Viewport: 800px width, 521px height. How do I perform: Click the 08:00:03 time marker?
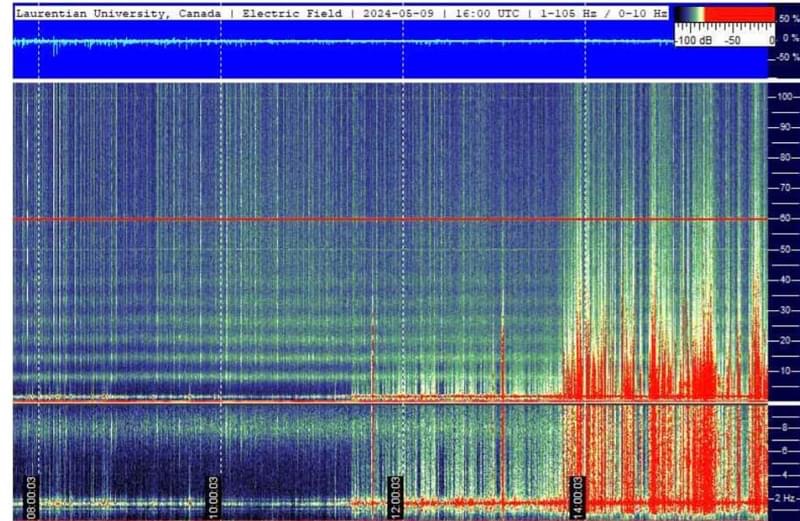(x=32, y=492)
